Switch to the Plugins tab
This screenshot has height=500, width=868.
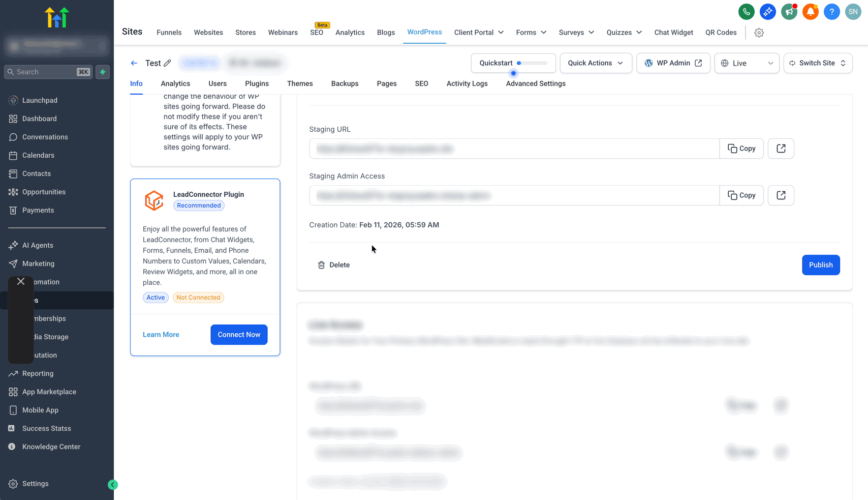257,83
